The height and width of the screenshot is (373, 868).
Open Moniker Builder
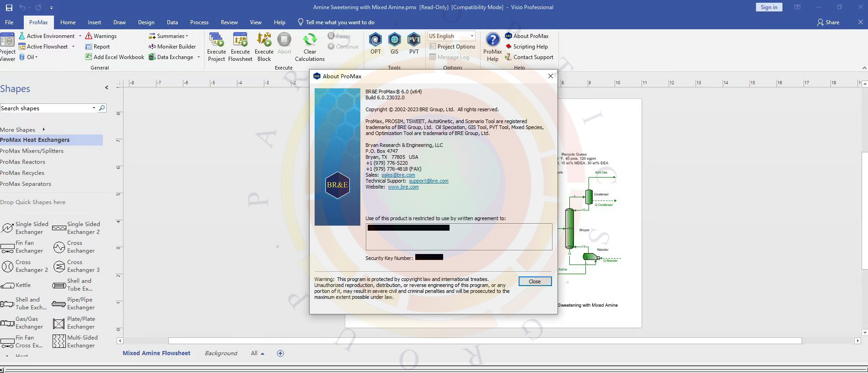172,46
